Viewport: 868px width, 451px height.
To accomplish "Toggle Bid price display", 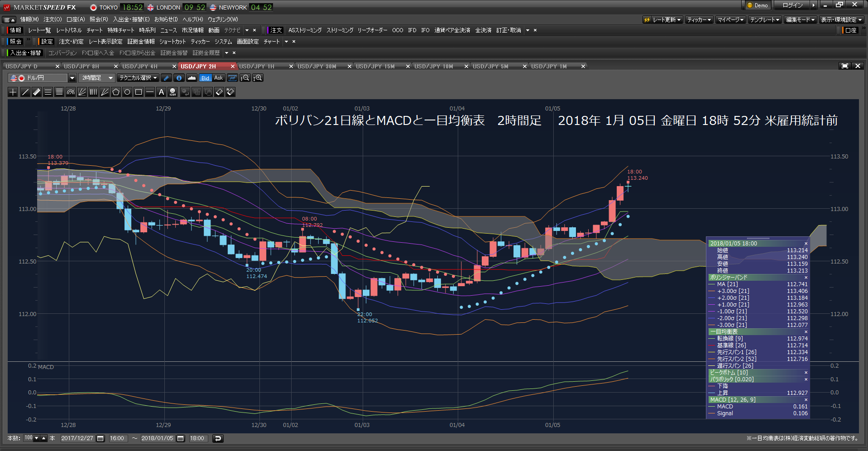I will [x=206, y=78].
